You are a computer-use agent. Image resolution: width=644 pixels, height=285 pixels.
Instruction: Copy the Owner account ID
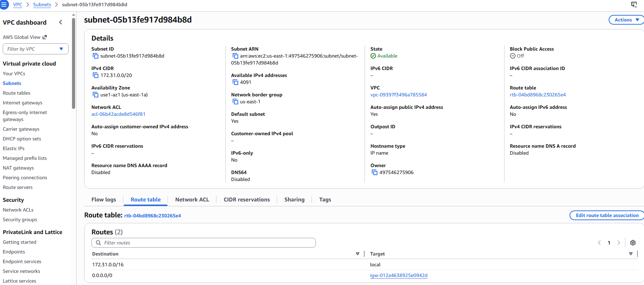[375, 173]
